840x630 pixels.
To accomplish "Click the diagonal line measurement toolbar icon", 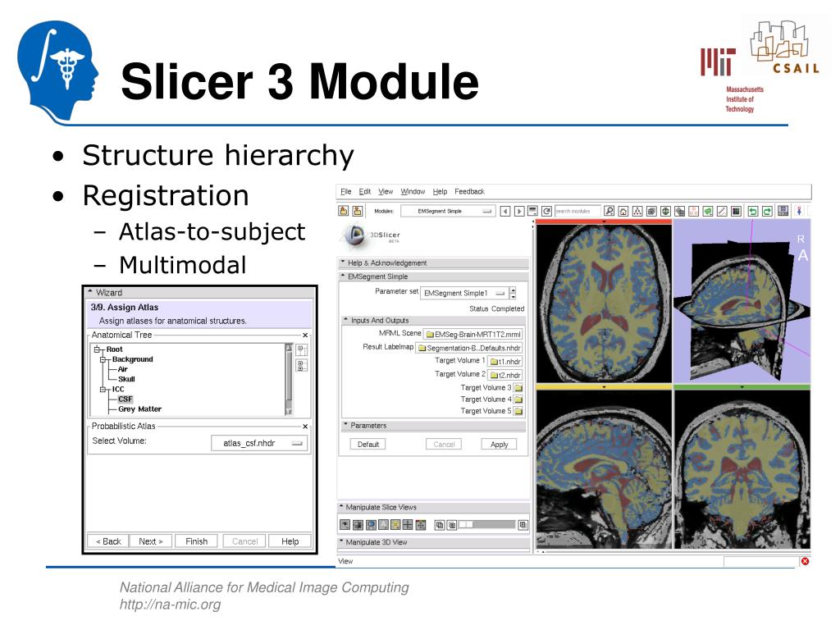I will pyautogui.click(x=722, y=211).
